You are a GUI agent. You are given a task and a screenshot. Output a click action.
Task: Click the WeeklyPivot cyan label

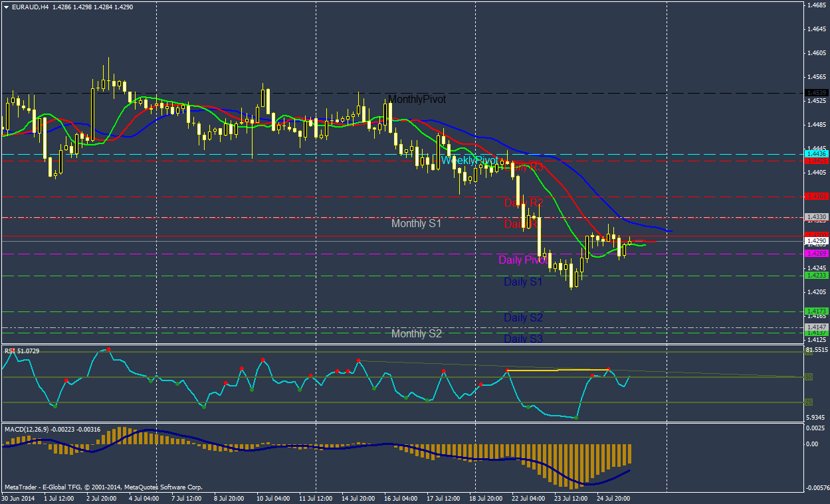[x=469, y=161]
